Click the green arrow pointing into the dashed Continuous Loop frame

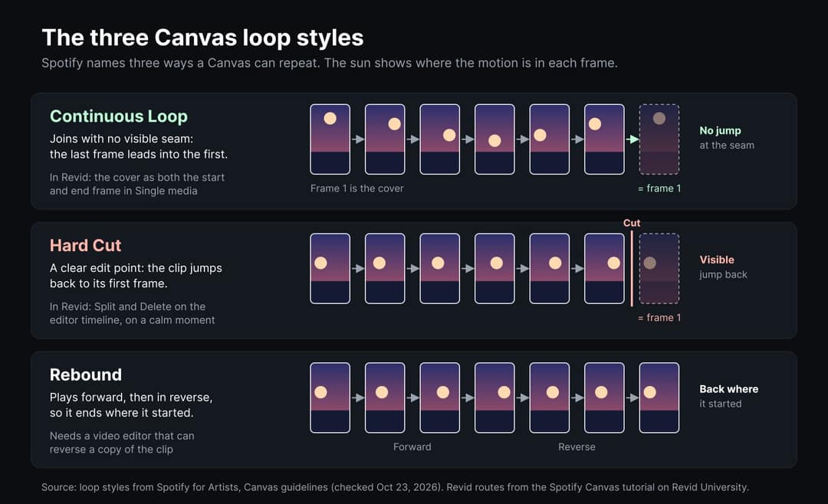tap(632, 139)
